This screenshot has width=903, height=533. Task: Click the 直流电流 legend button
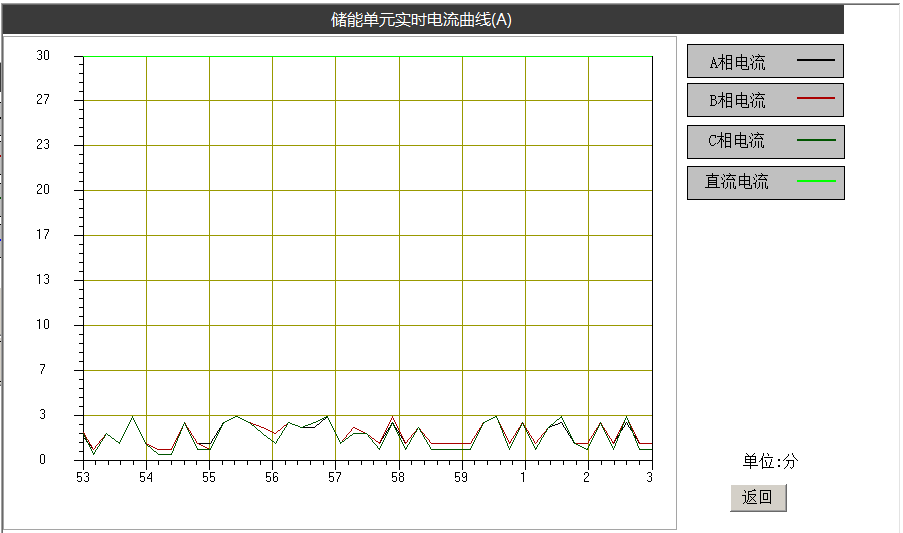765,182
